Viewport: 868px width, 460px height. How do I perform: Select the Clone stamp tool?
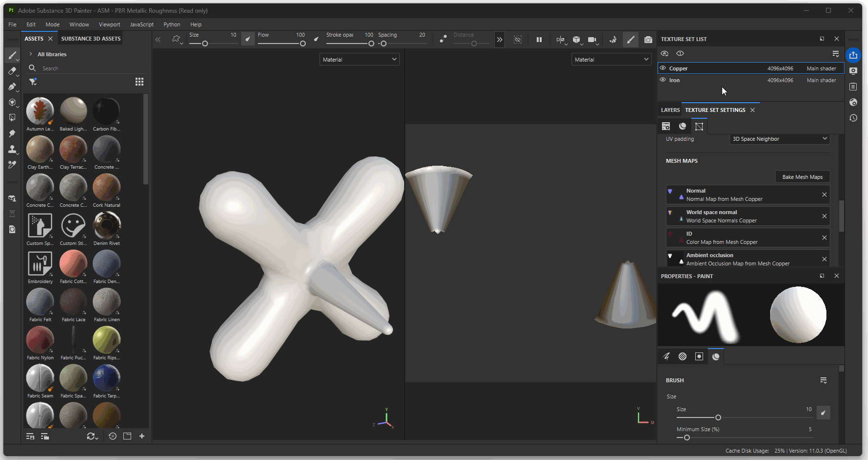tap(12, 149)
